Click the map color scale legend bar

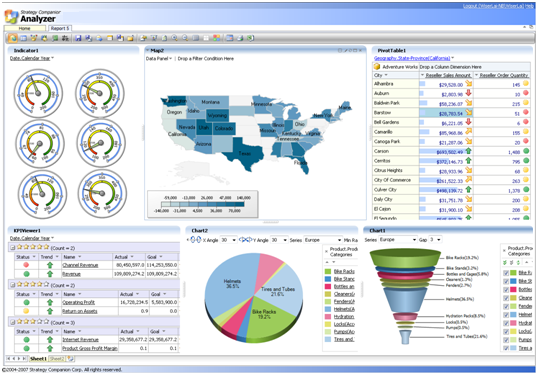click(x=203, y=204)
